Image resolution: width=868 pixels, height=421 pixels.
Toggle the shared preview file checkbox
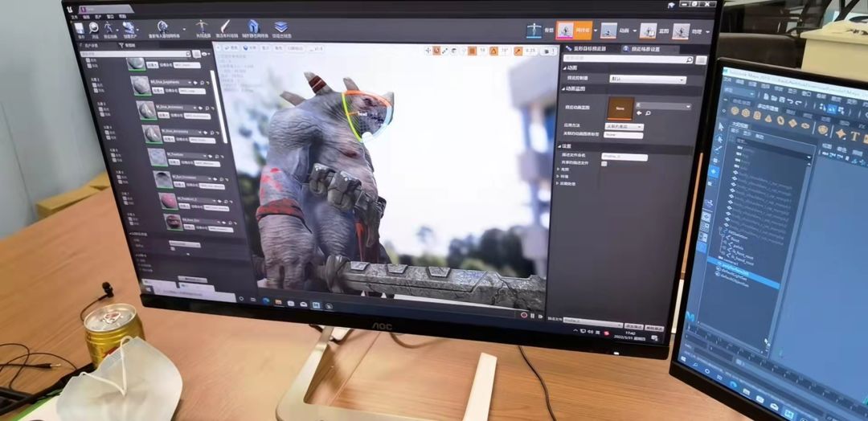point(604,164)
